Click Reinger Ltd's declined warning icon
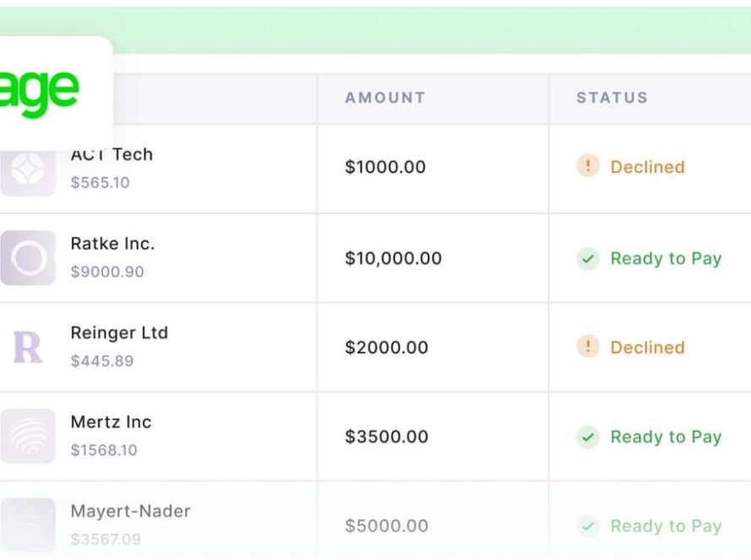Viewport: 751px width, 560px height. [x=587, y=347]
